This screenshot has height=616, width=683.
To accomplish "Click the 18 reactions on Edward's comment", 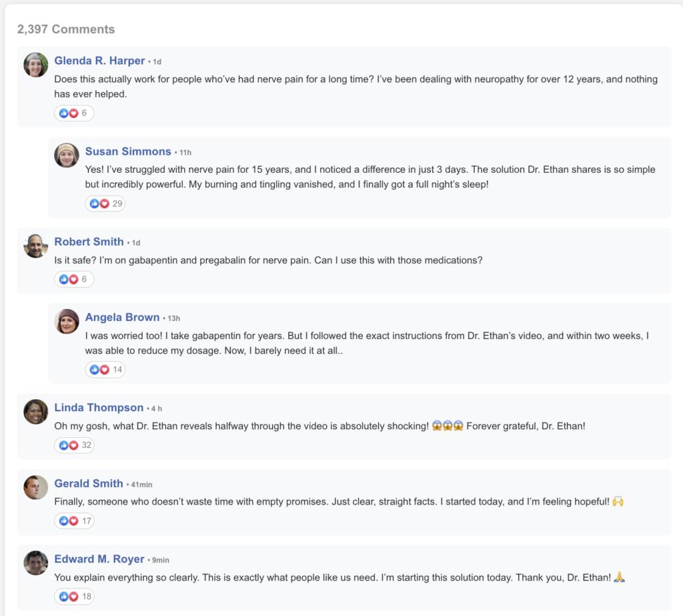I will coord(74,597).
